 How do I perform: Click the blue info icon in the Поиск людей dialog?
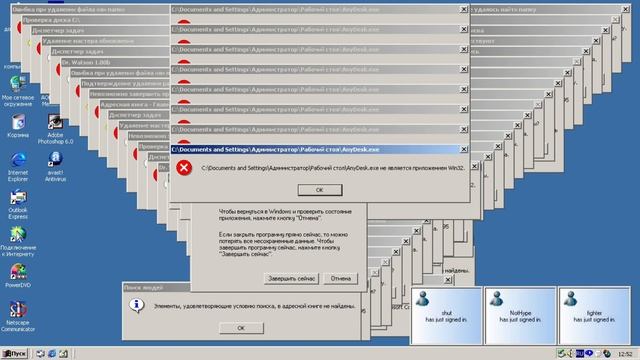tap(137, 305)
